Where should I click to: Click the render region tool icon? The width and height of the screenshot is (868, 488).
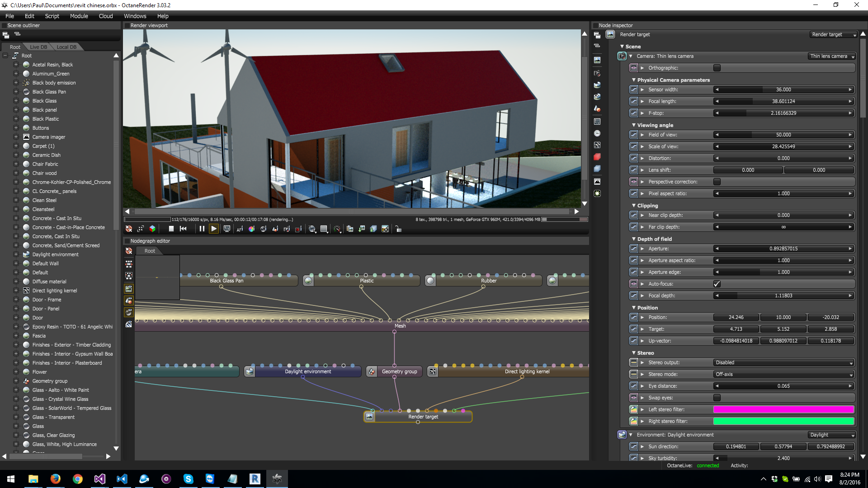coord(298,229)
